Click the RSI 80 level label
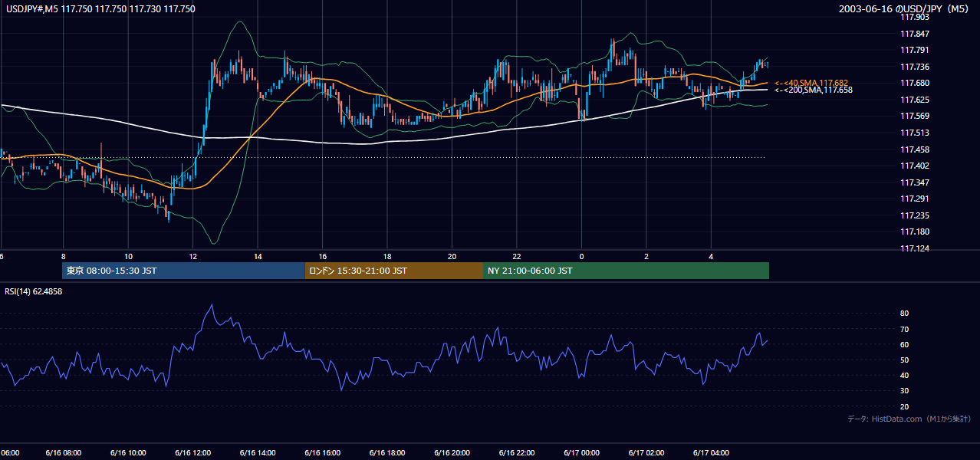Screen dimensions: 980x460 coord(904,314)
